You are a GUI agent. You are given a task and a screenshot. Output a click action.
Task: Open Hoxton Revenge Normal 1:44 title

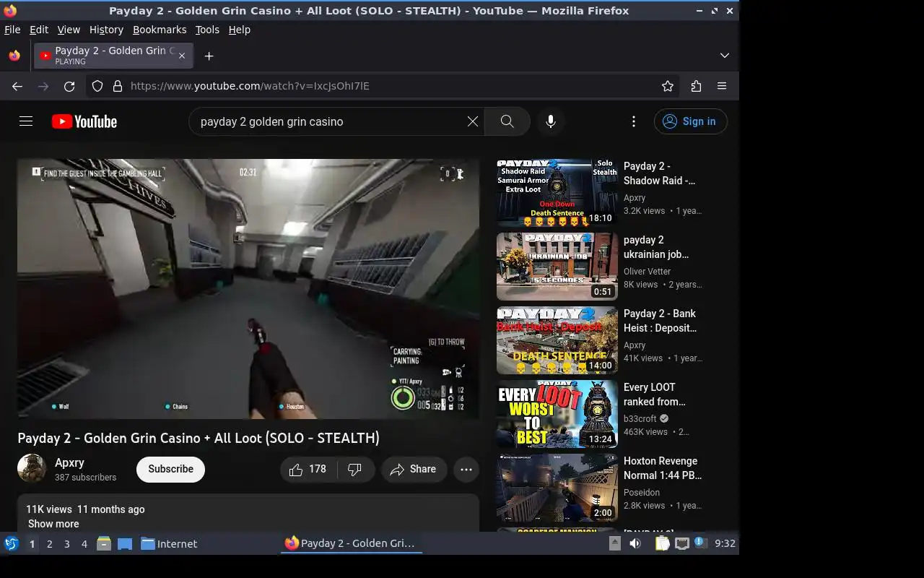tap(662, 468)
